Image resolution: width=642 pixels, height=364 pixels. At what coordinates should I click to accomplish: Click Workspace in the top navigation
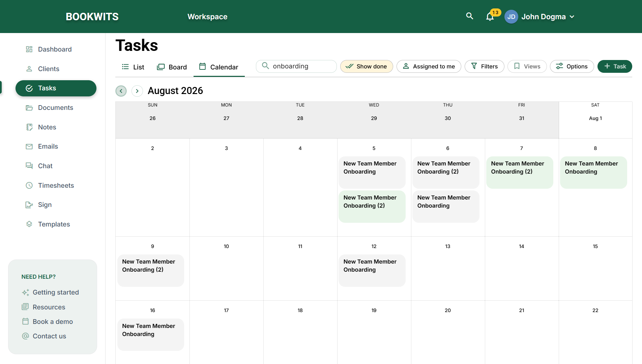(x=207, y=17)
